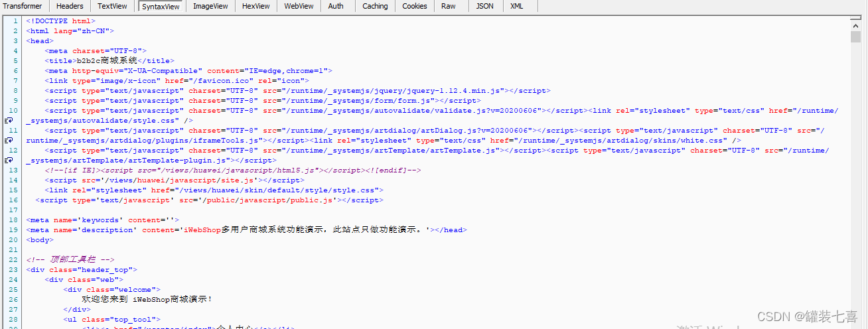Image resolution: width=868 pixels, height=329 pixels.
Task: Select the Caching tab
Action: click(375, 6)
